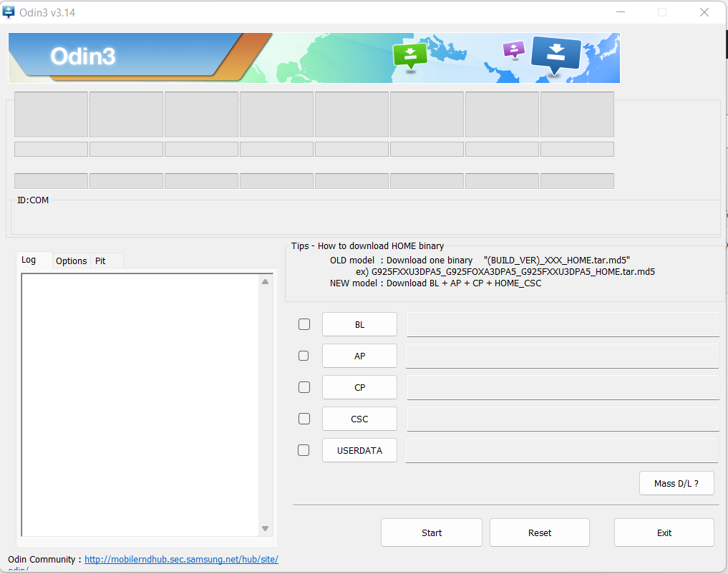728x574 pixels.
Task: Toggle the CSC checkbox
Action: pos(304,419)
